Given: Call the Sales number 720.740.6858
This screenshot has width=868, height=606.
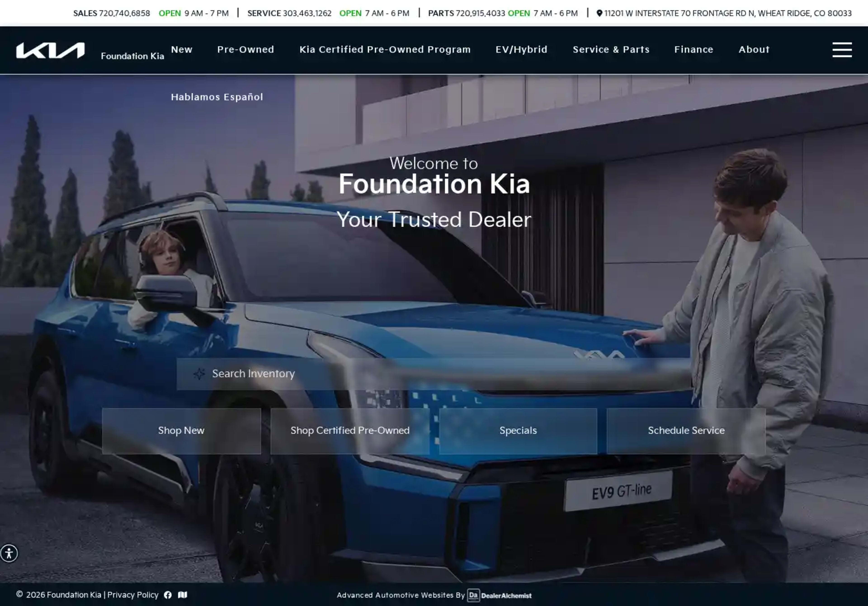Looking at the screenshot, I should [124, 13].
